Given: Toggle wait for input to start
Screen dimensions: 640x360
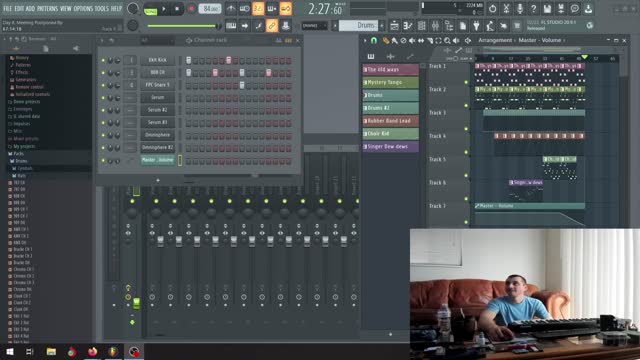Looking at the screenshot, I should [x=244, y=9].
